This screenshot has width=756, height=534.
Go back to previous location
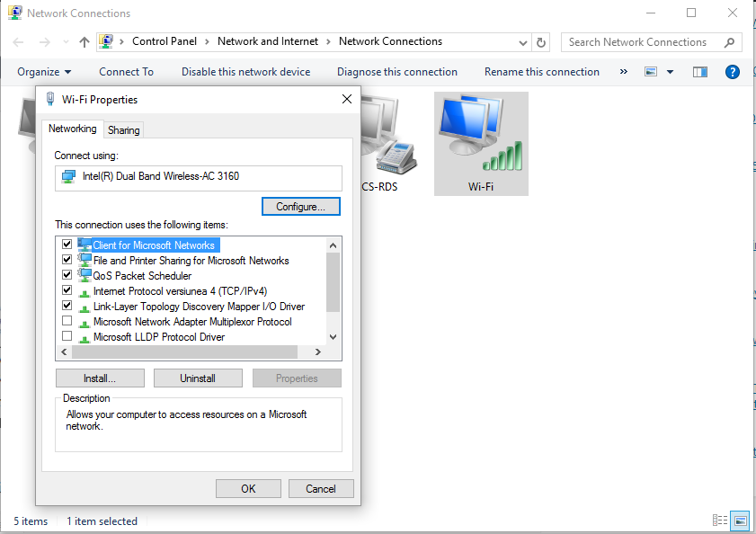(x=18, y=42)
